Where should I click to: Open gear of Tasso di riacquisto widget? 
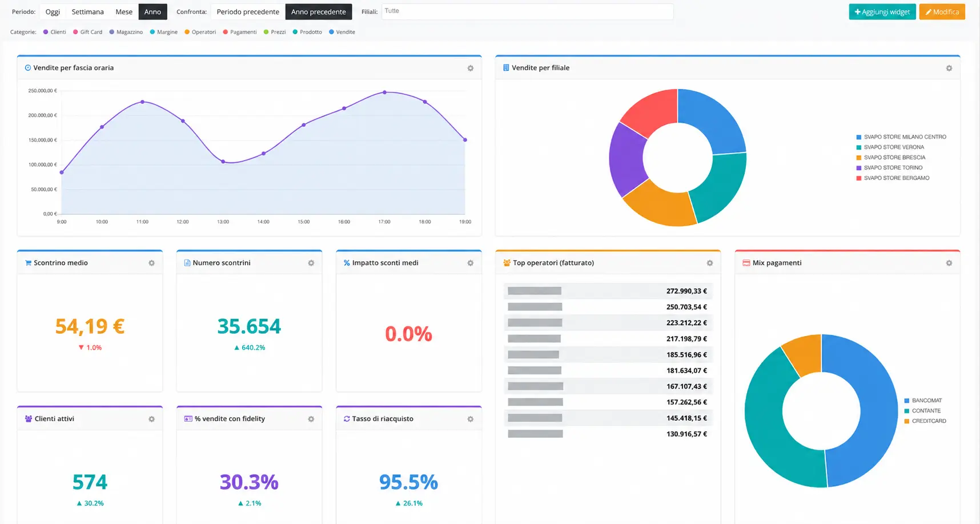tap(471, 419)
